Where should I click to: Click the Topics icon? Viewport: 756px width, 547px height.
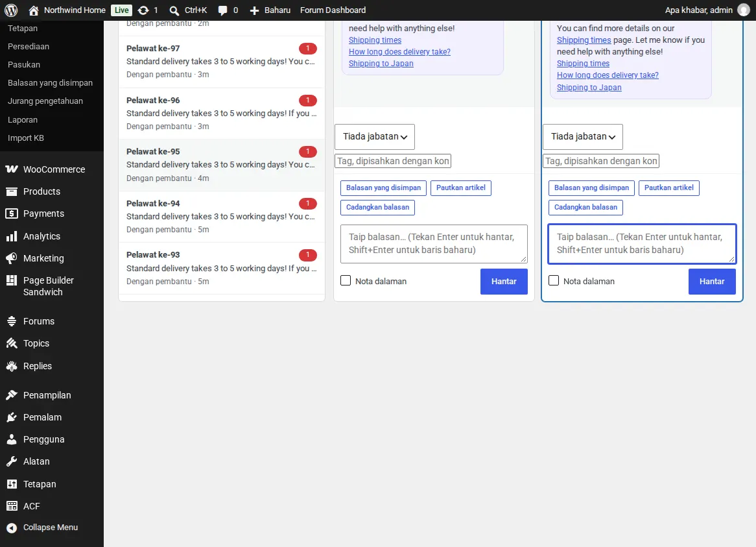click(x=12, y=343)
